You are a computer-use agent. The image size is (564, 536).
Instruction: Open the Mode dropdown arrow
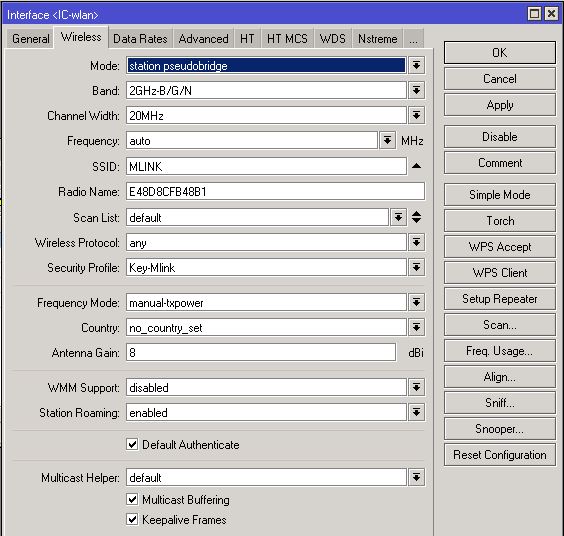click(x=417, y=65)
